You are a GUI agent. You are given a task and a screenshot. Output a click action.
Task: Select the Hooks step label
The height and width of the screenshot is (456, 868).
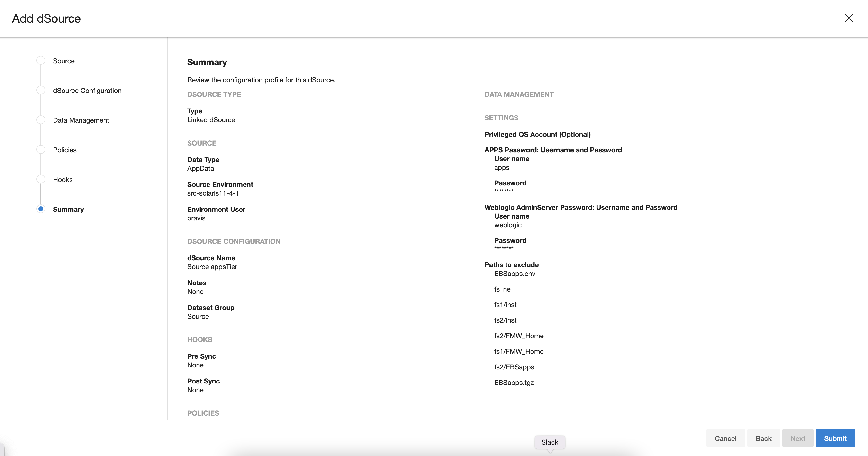pyautogui.click(x=63, y=180)
